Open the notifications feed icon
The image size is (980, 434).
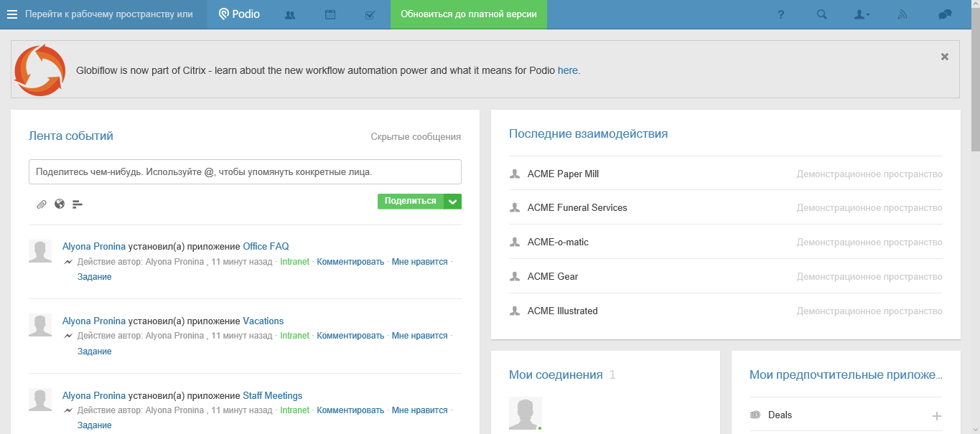tap(903, 14)
